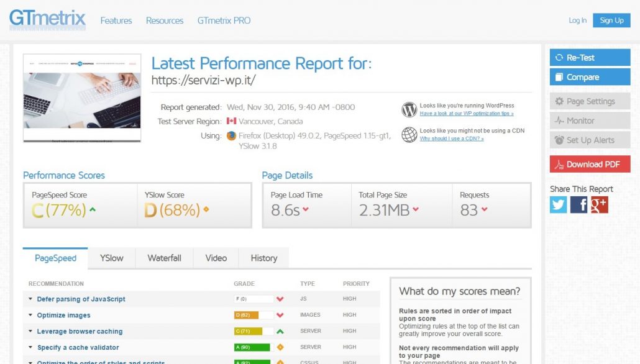Viewport: 640px width, 364px height.
Task: Click the WordPress logo icon
Action: [409, 109]
